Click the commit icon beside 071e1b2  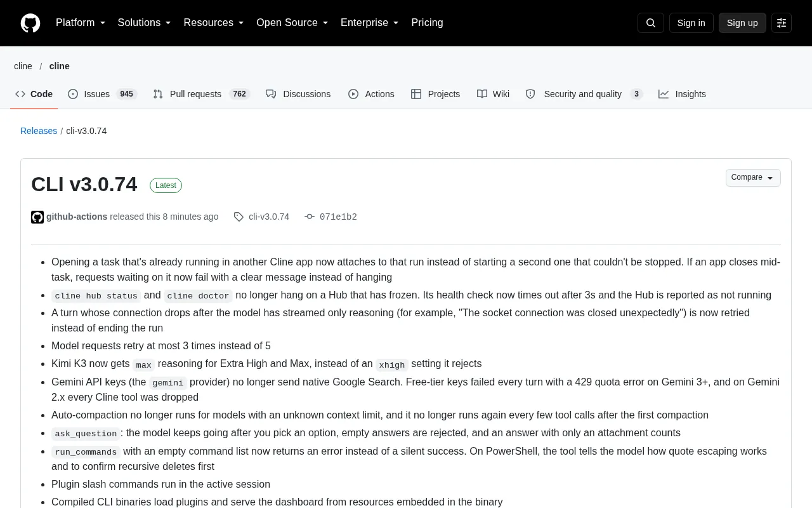(x=310, y=217)
